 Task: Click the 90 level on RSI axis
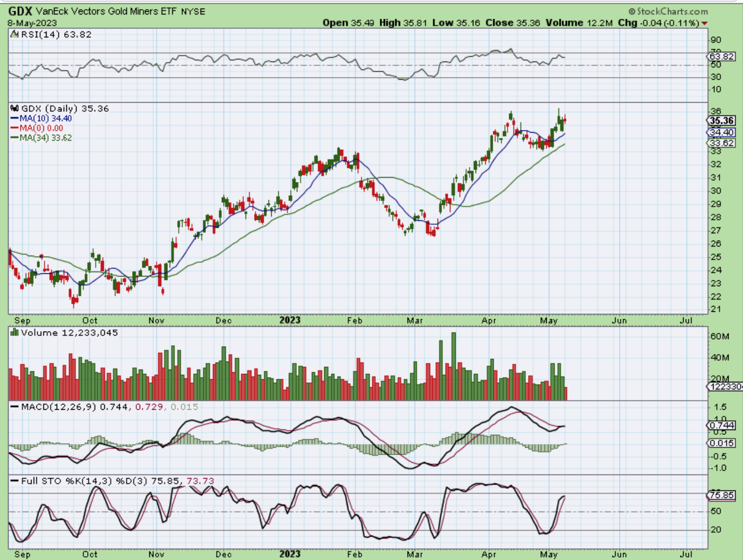[715, 40]
